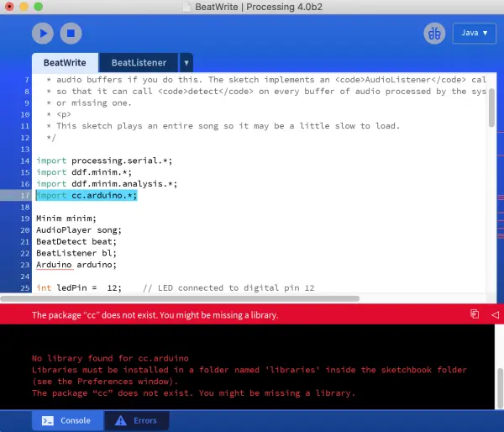
Task: Copy the error message to clipboard icon
Action: tap(475, 314)
